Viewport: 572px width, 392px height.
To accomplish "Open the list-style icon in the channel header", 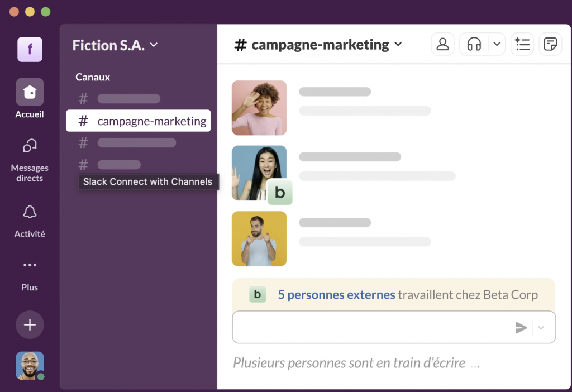I will [522, 44].
